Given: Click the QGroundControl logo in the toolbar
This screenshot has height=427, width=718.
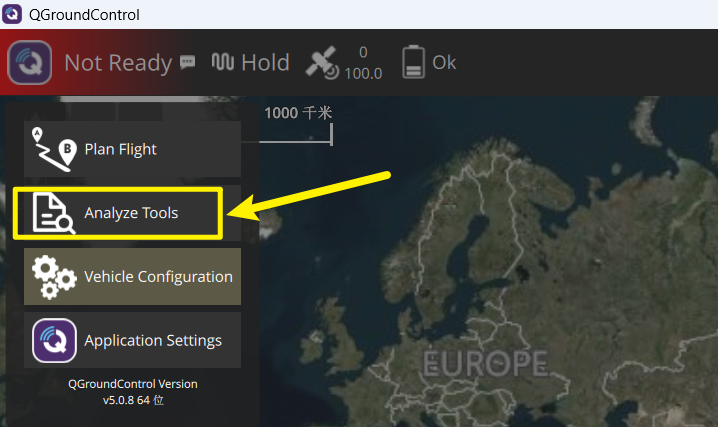Looking at the screenshot, I should [x=30, y=62].
